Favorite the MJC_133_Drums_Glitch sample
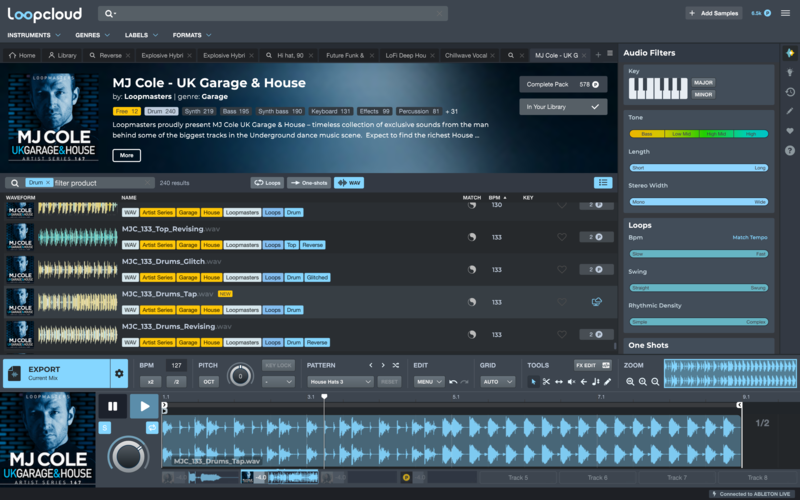Viewport: 800px width, 500px height. tap(562, 269)
